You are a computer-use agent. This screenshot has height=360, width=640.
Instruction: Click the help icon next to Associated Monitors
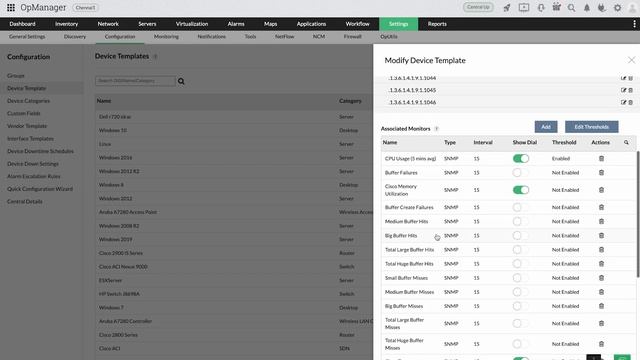(436, 129)
